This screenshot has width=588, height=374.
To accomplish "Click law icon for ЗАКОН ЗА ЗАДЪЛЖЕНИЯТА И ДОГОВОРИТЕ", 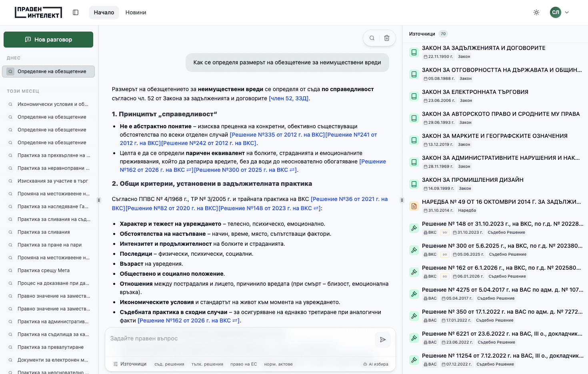I will 414,52.
